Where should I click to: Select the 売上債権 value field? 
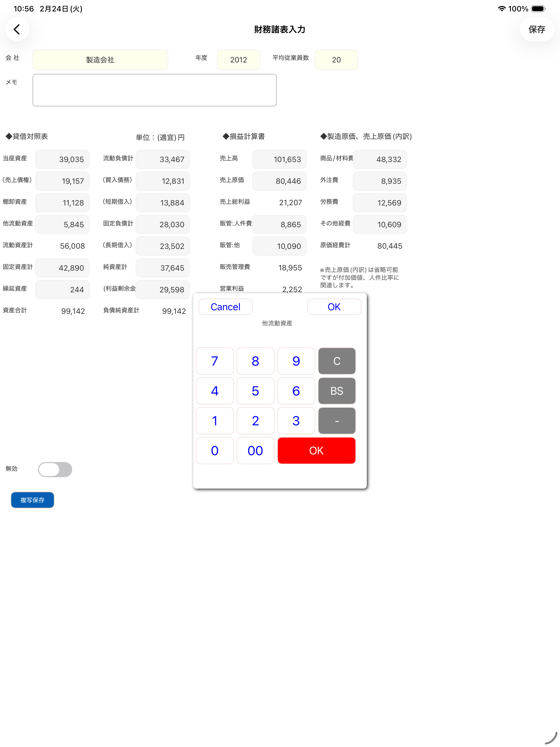point(62,181)
